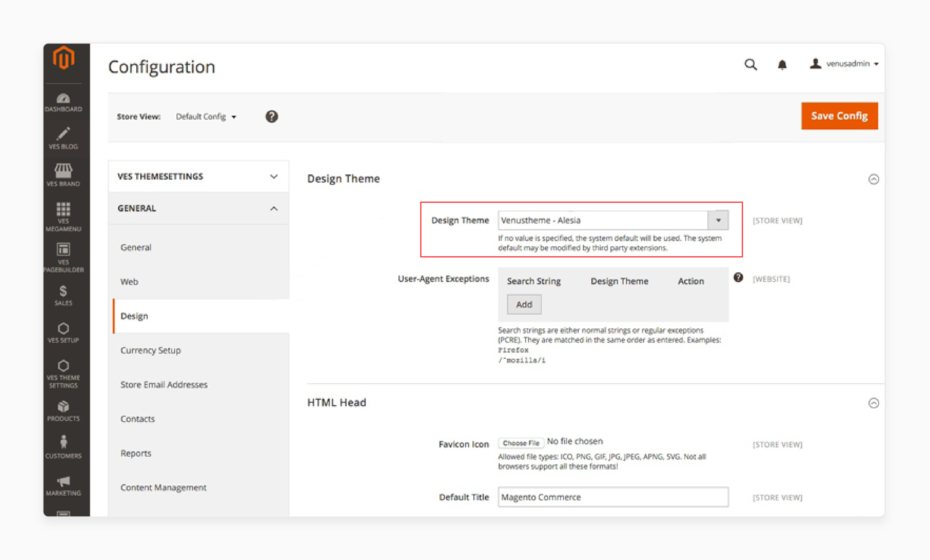
Task: Click the Add button under User-Agent Exceptions
Action: pos(524,304)
